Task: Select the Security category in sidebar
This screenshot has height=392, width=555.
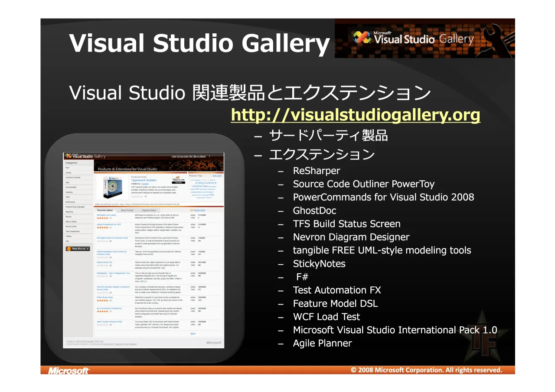Action: [x=78, y=217]
